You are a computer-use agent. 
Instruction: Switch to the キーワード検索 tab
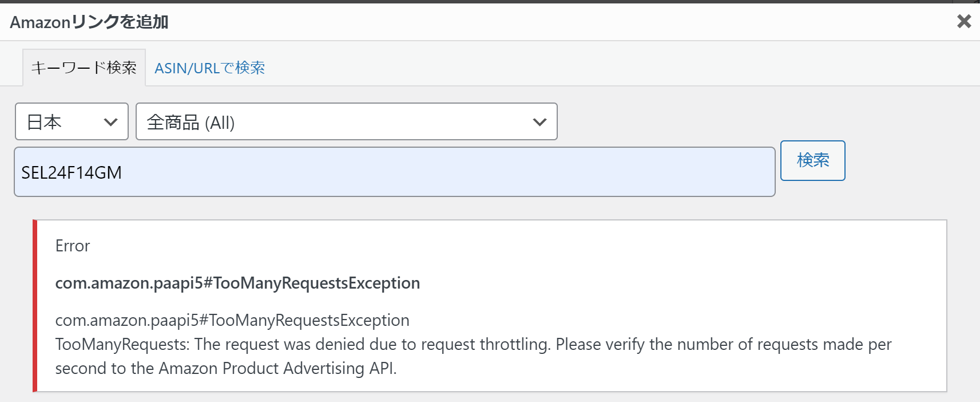point(84,68)
